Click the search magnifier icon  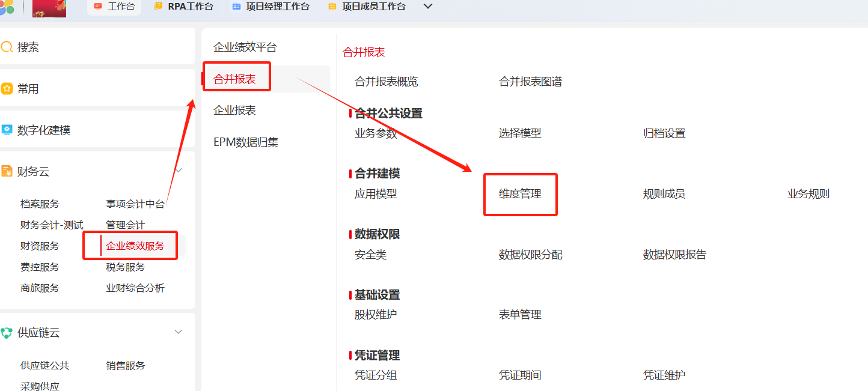click(7, 47)
